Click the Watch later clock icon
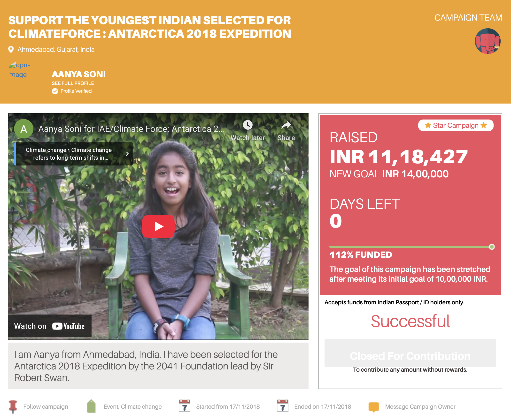This screenshot has height=420, width=511. click(248, 125)
